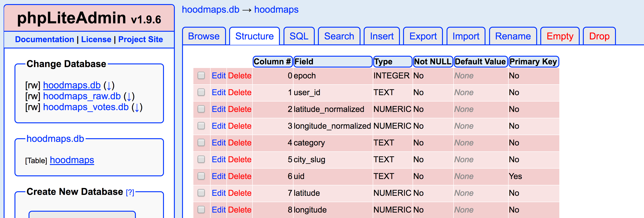Image resolution: width=644 pixels, height=218 pixels.
Task: Delete the longitude_normalized column
Action: click(x=240, y=126)
